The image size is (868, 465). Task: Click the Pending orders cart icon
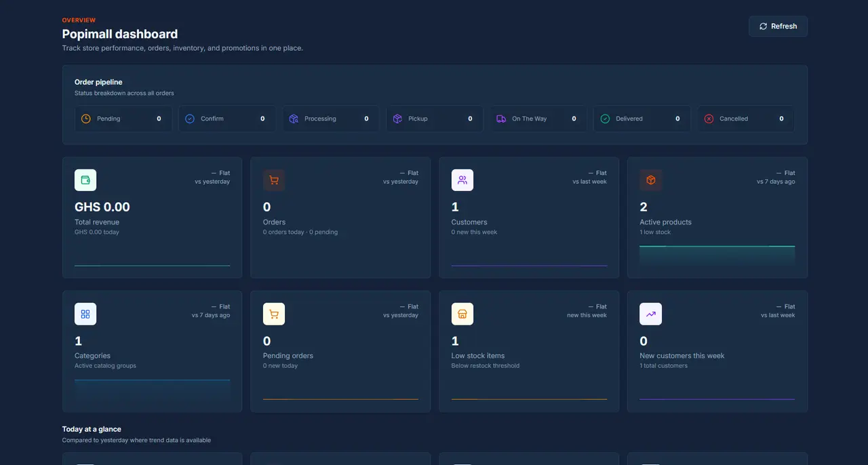point(274,314)
